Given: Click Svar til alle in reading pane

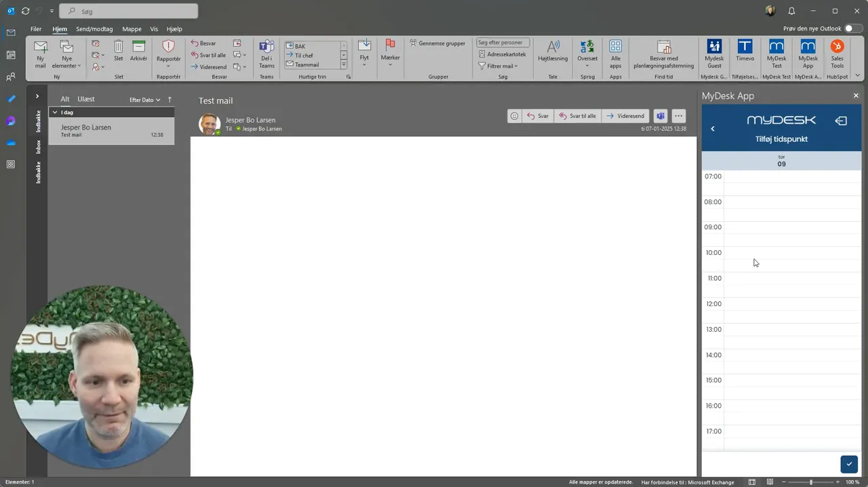Looking at the screenshot, I should [x=577, y=116].
